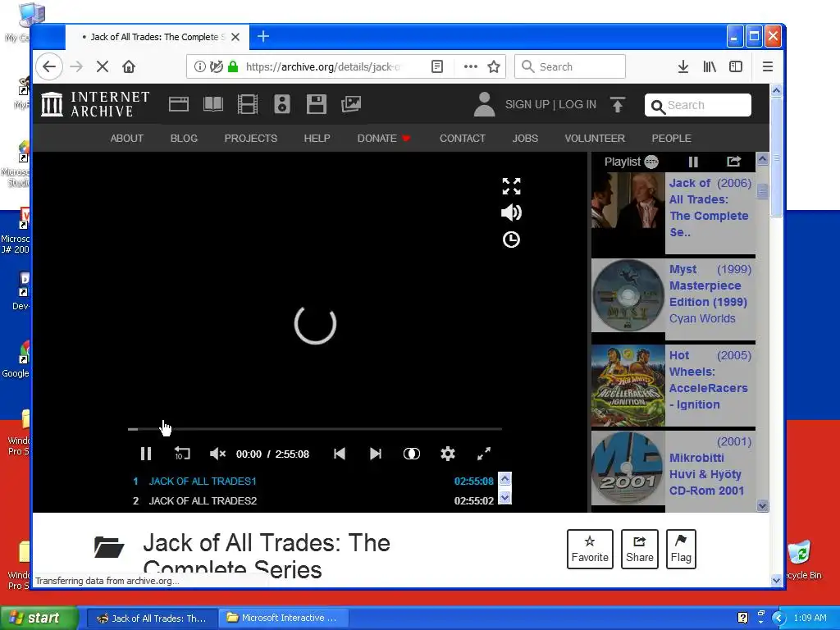Screen dimensions: 840x630
Task: Click the Share button
Action: click(640, 549)
